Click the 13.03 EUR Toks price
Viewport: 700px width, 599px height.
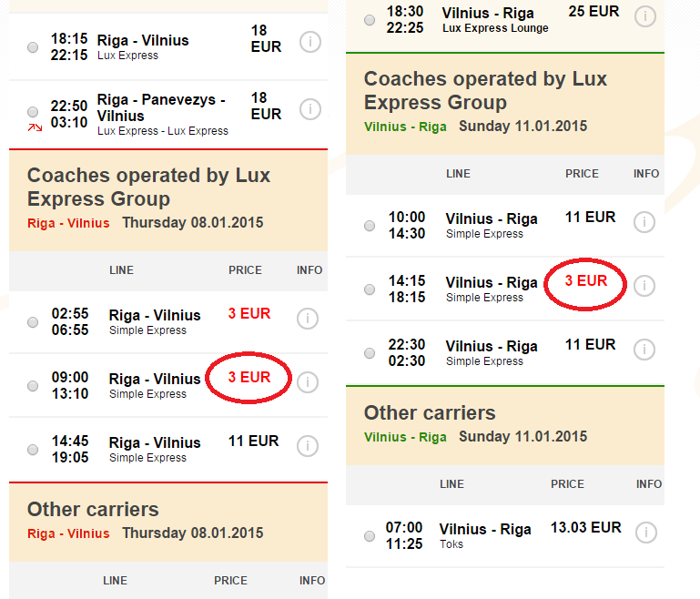tap(585, 527)
